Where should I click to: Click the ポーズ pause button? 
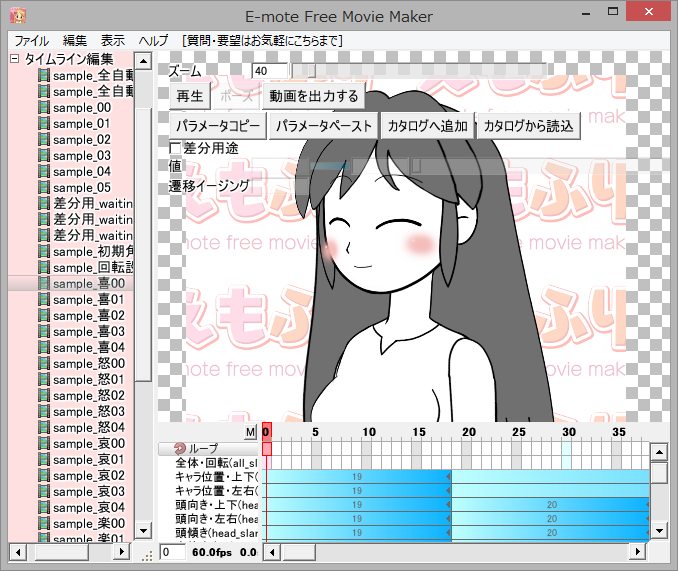click(x=236, y=96)
